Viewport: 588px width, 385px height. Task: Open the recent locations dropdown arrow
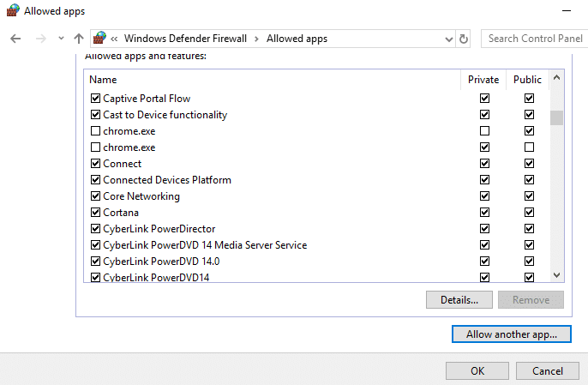tap(60, 39)
